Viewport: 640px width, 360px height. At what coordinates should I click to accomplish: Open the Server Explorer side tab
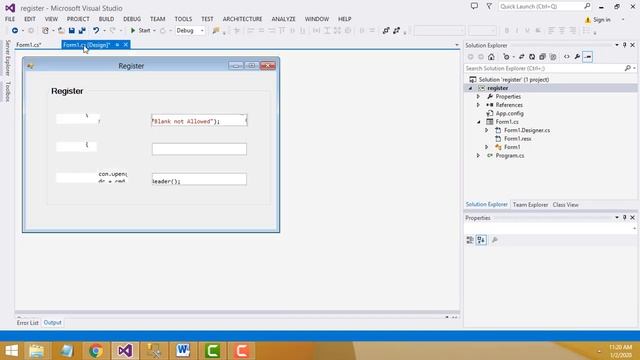click(x=7, y=58)
